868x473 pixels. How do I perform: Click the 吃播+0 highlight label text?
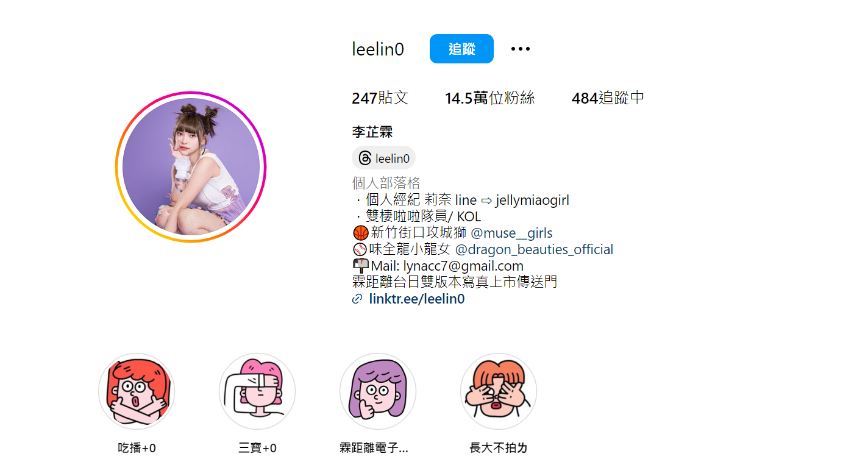137,448
